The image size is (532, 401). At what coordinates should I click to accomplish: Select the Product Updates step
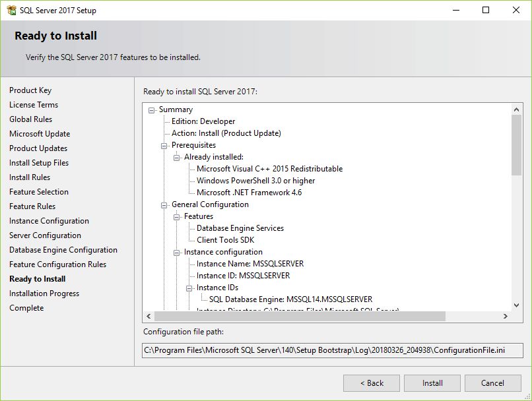[38, 148]
